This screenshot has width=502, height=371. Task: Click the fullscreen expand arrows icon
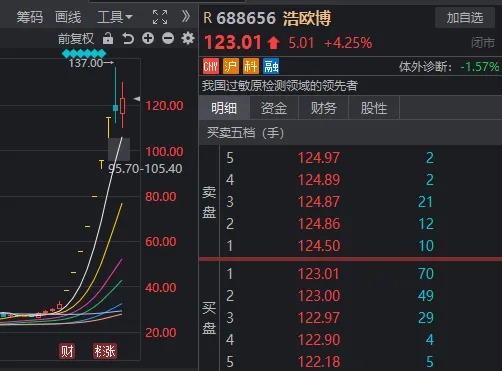point(160,17)
